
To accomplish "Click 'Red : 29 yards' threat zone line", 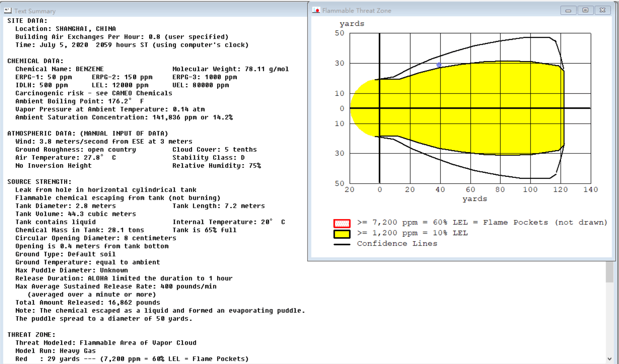I will 132,359.
